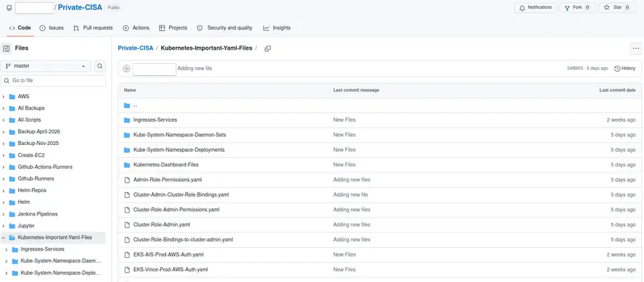Click the repository icon beside Private-CISA

click(x=9, y=8)
